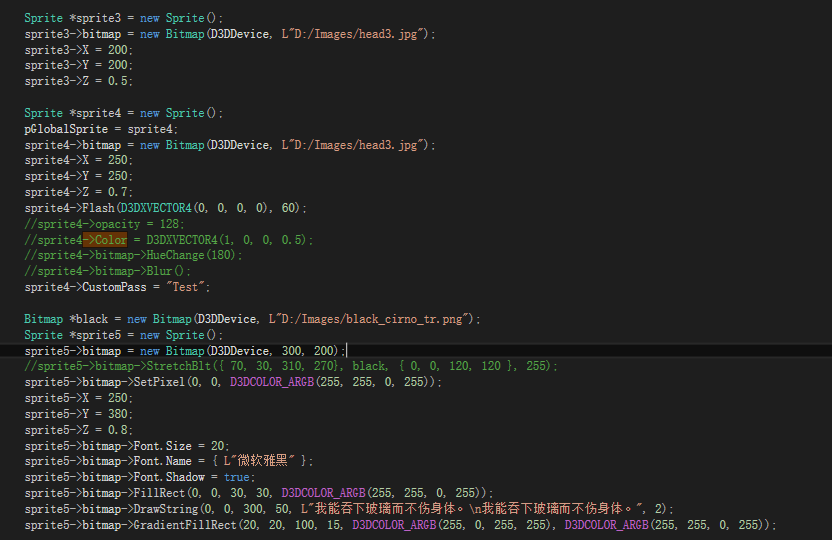
Task: Click the sprite5 DrawString line
Action: tap(349, 509)
